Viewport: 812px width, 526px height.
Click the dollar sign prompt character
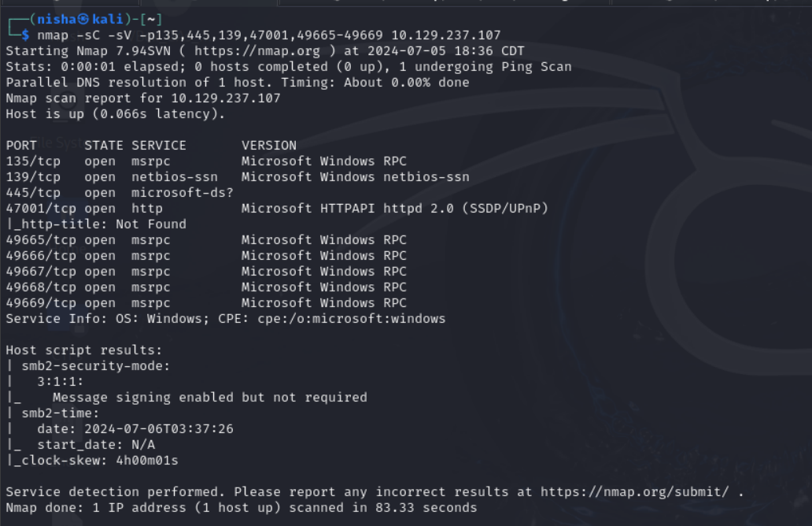click(25, 35)
